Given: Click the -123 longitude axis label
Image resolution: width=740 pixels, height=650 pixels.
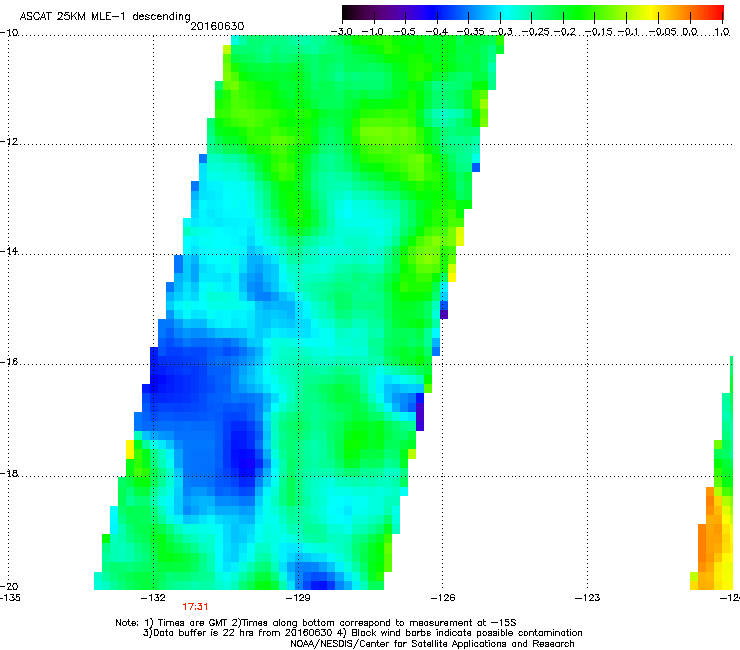Looking at the screenshot, I should (588, 598).
